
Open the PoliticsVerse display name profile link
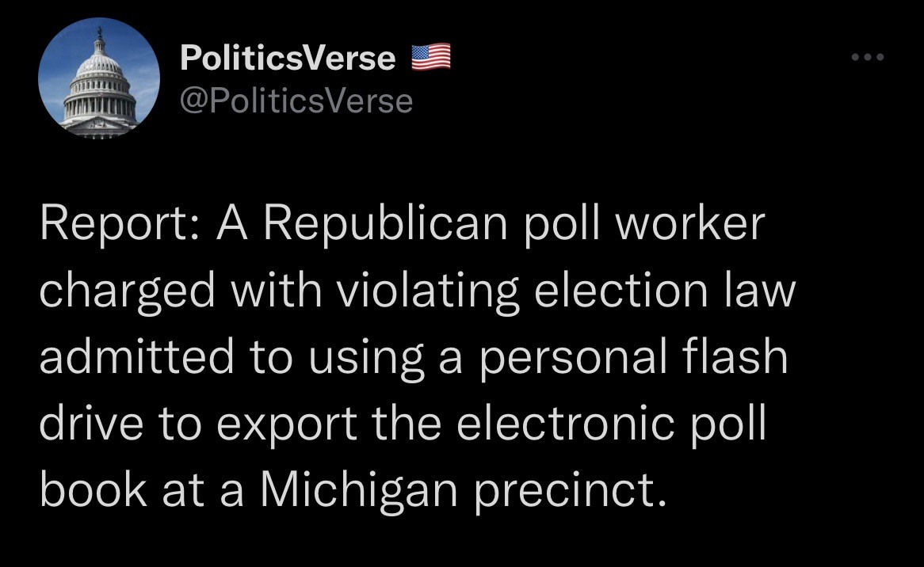tap(288, 58)
